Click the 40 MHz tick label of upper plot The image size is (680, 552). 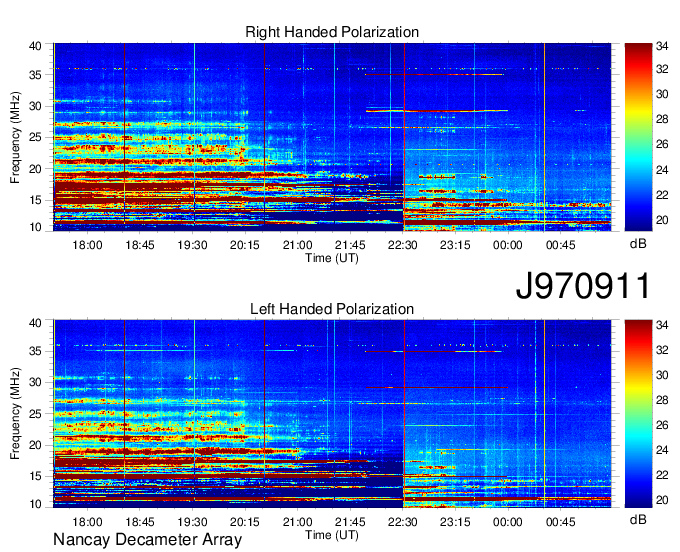point(35,46)
